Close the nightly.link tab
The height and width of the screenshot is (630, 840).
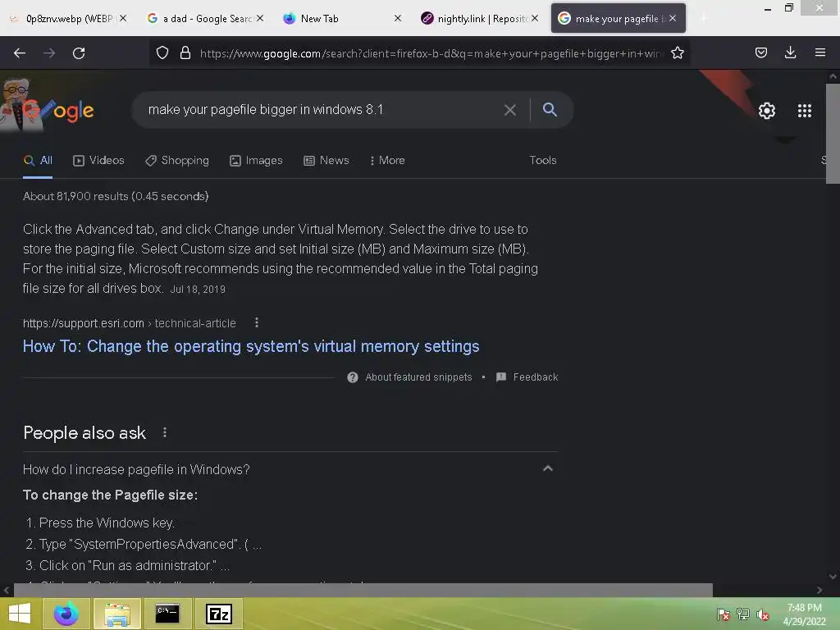535,18
